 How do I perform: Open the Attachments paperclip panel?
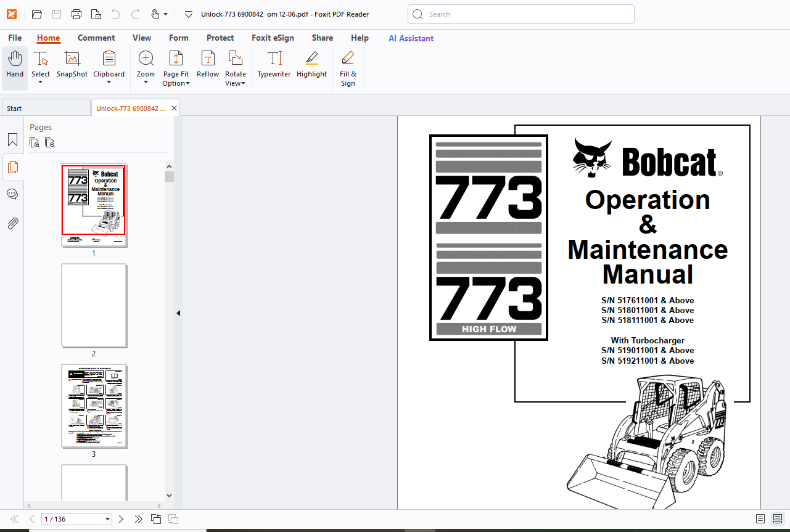12,223
